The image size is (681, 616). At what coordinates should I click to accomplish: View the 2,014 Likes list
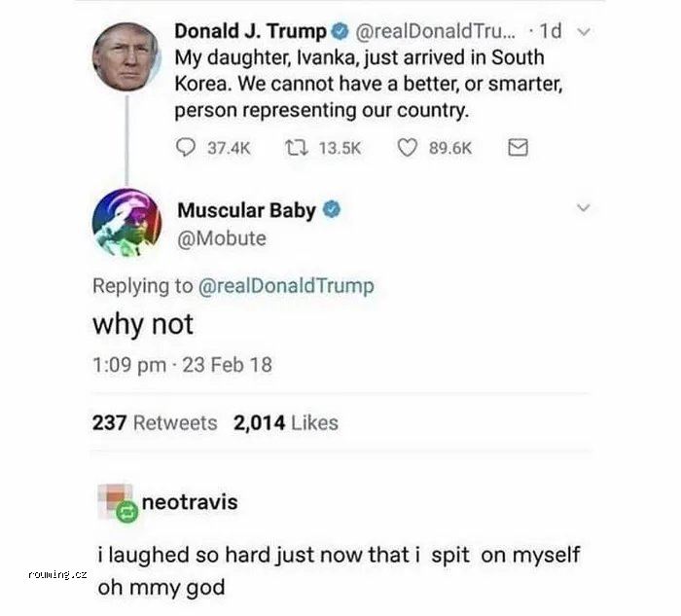[286, 422]
